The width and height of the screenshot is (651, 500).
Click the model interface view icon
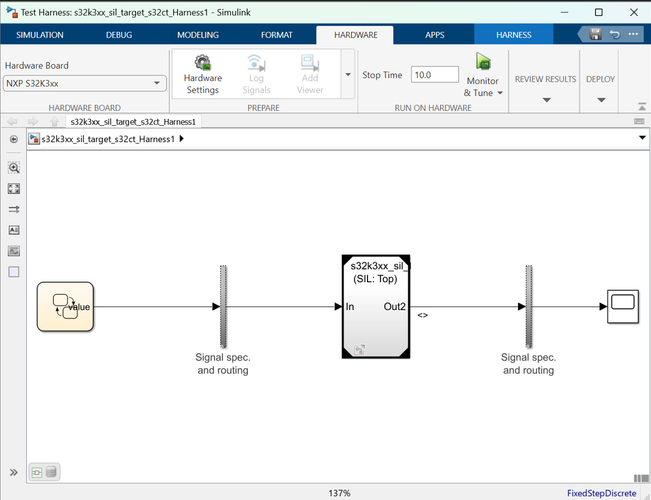[37, 472]
